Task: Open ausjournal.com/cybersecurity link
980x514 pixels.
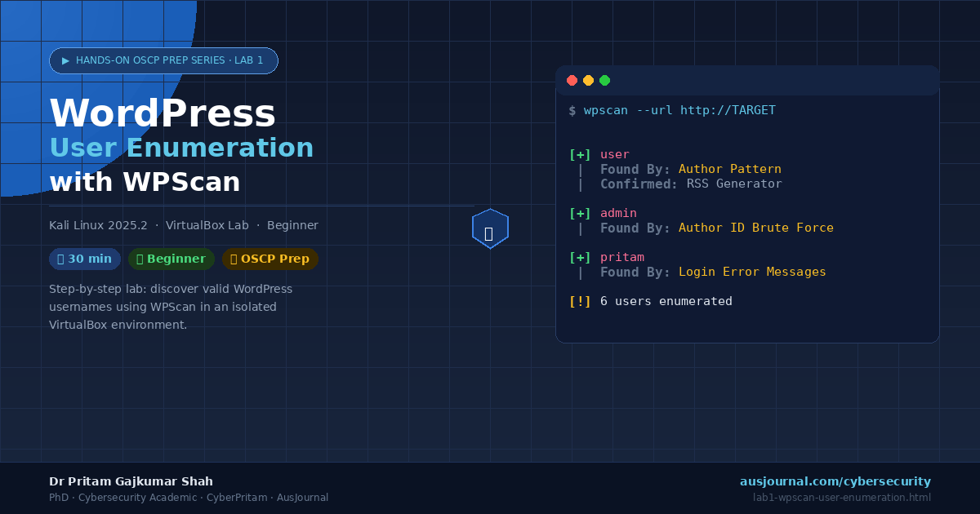Action: click(835, 481)
